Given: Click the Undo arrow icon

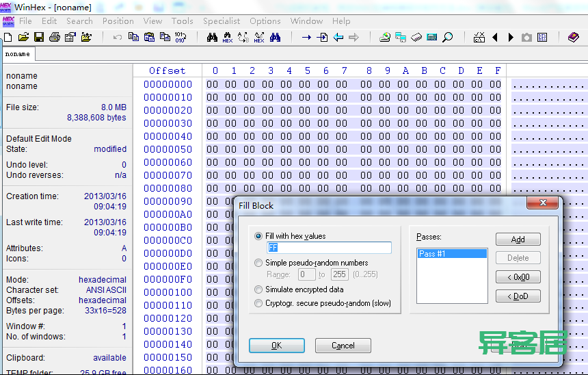Looking at the screenshot, I should (118, 37).
